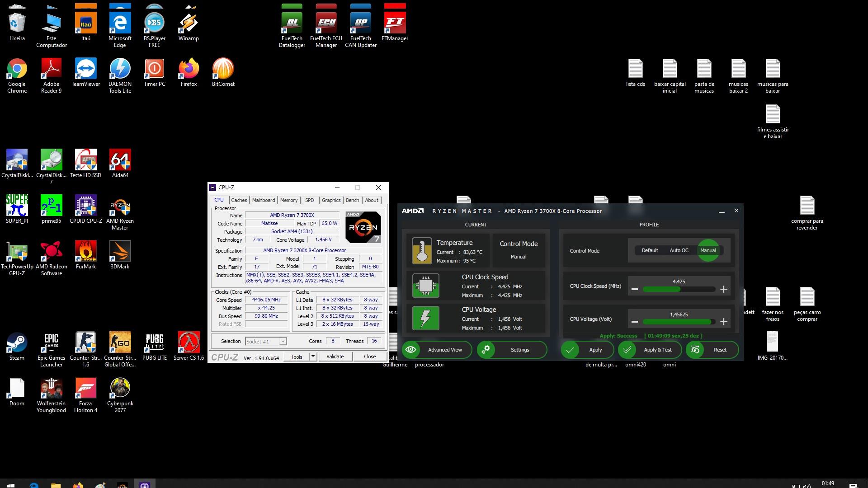Open 'peças carro comprar' text file
Image resolution: width=868 pixels, height=488 pixels.
pyautogui.click(x=807, y=304)
